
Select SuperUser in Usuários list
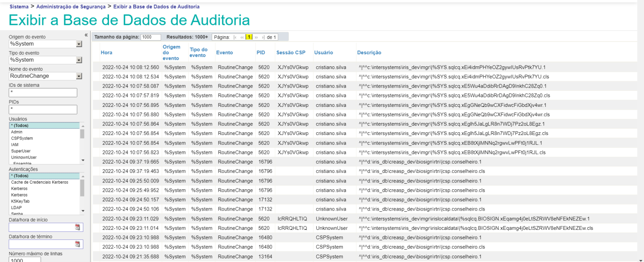pyautogui.click(x=21, y=151)
